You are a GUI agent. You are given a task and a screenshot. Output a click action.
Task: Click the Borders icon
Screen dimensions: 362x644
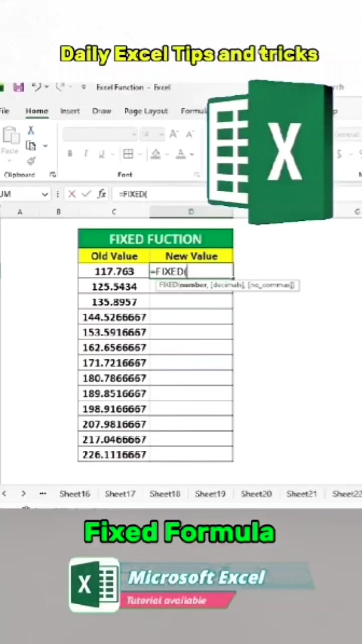128,154
